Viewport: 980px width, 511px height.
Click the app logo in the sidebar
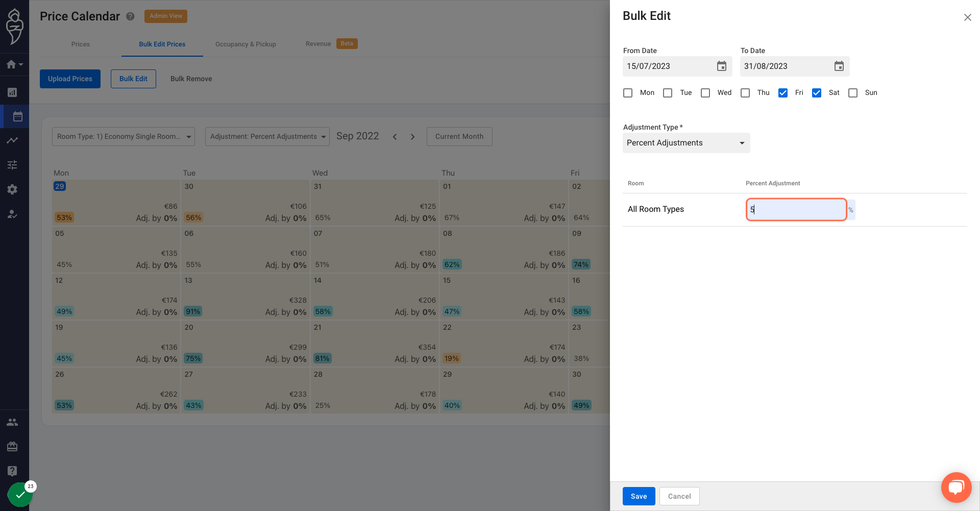(14, 27)
